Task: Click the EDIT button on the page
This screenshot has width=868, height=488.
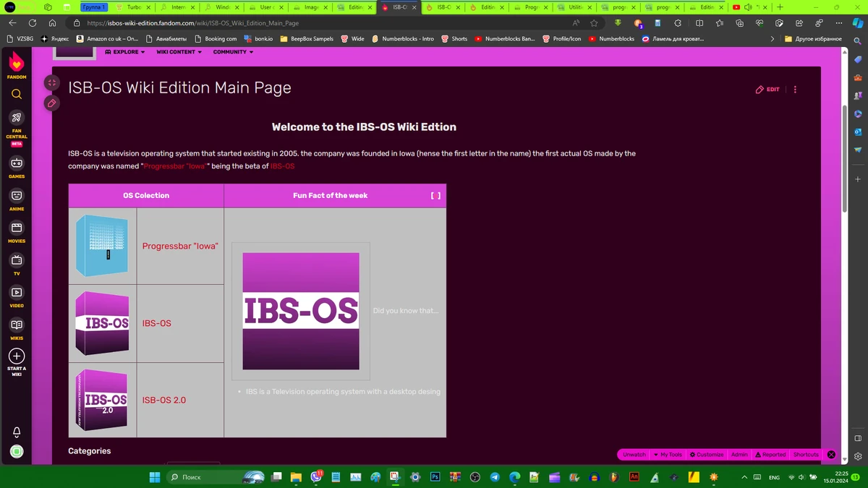Action: pos(767,89)
